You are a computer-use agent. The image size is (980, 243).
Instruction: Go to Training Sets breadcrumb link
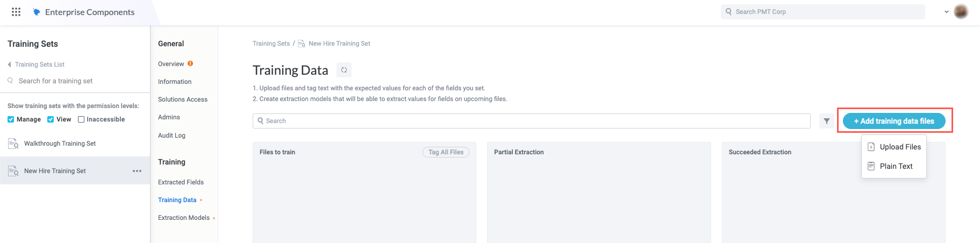click(271, 44)
